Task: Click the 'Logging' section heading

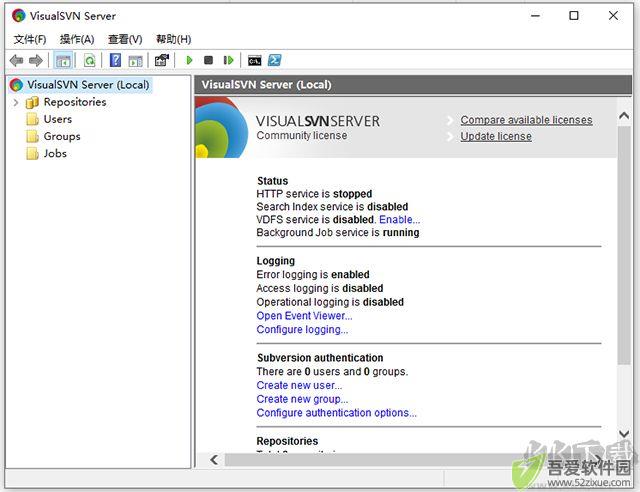Action: point(276,261)
